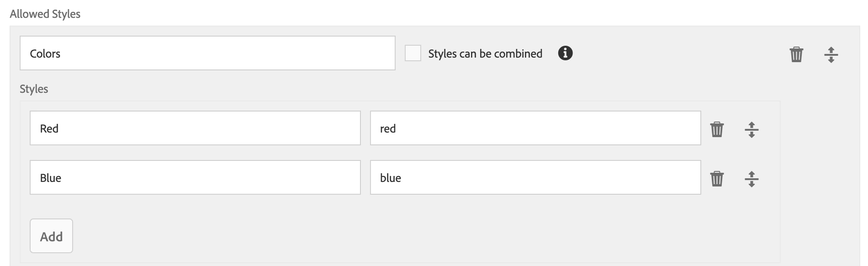868x266 pixels.
Task: Click the 'Styles can be combined' label text
Action: (x=485, y=53)
